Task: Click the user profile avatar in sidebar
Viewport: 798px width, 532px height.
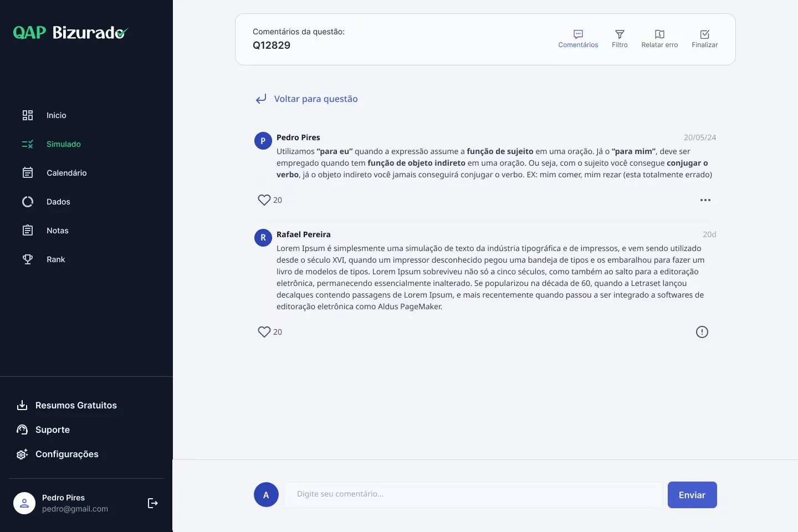Action: 24,503
